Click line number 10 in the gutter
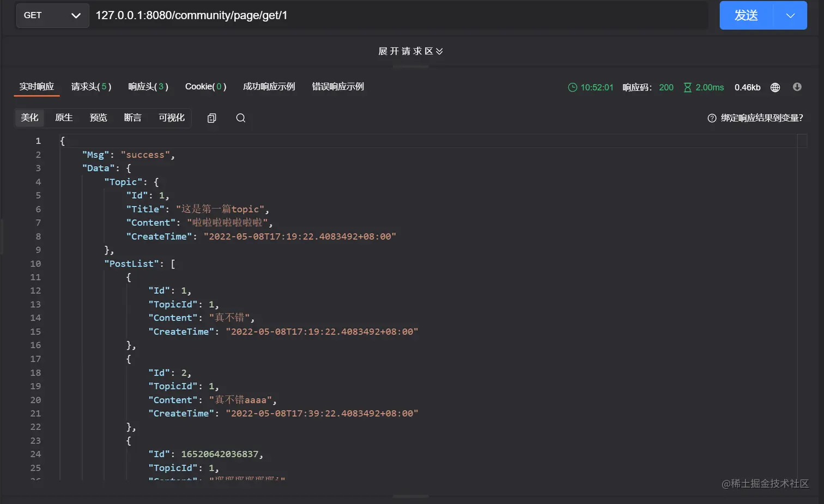824x504 pixels. coord(35,264)
